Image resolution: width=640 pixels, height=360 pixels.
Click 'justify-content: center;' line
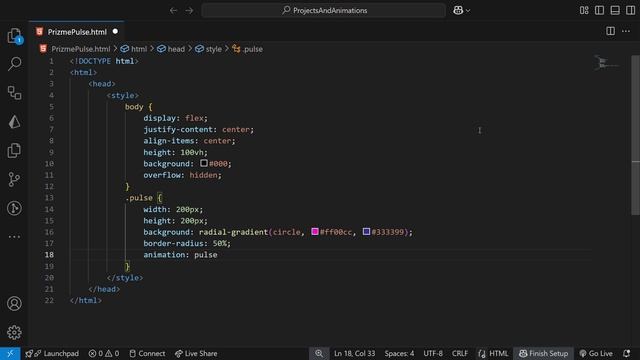198,129
